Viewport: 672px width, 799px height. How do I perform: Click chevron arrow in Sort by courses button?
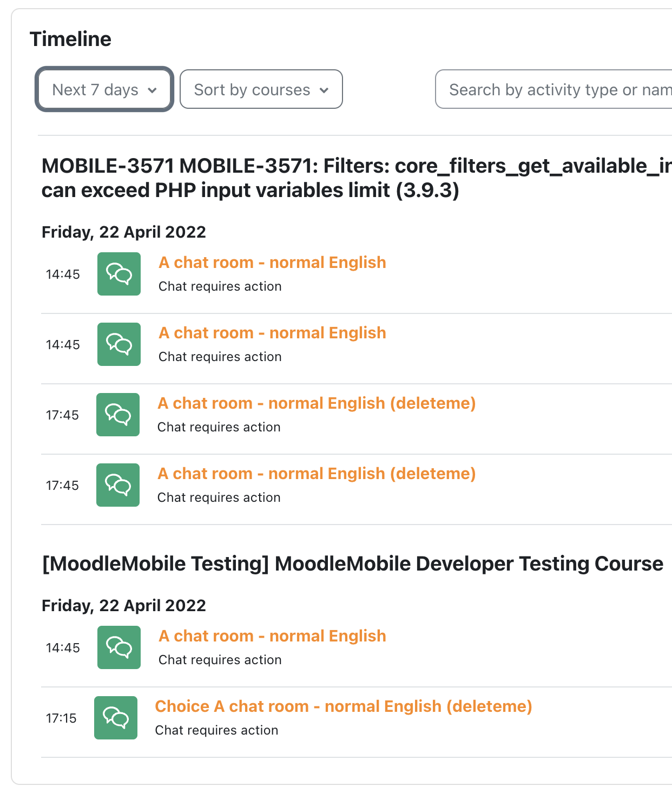pos(324,90)
